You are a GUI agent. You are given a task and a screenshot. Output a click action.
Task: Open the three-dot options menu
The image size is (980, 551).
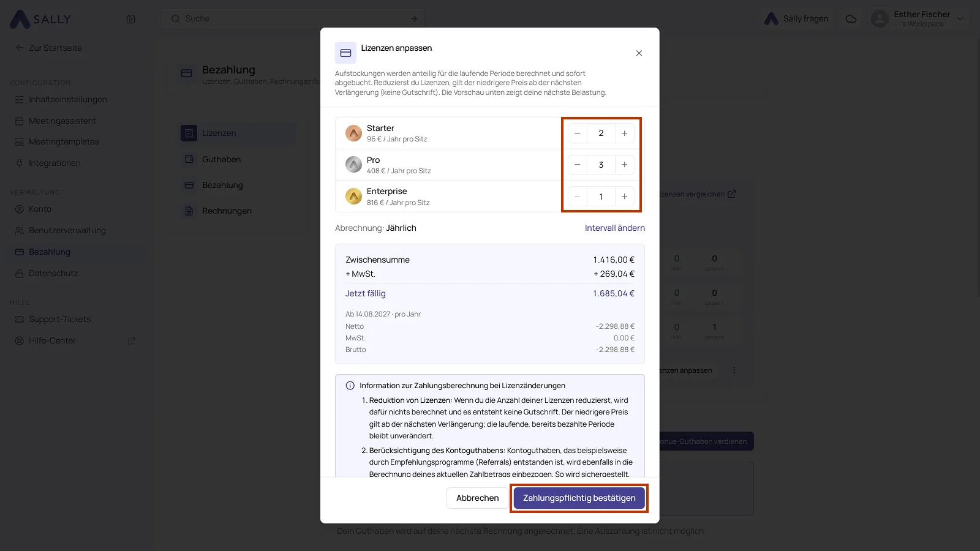click(x=734, y=370)
